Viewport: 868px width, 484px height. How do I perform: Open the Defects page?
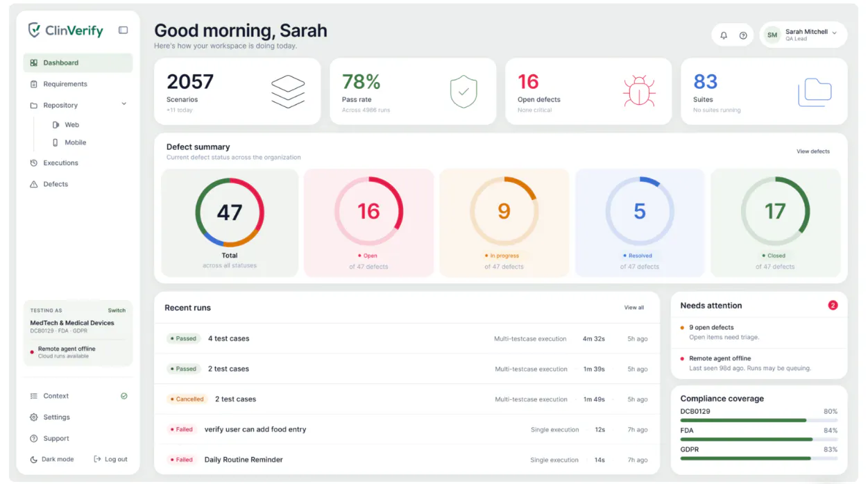tap(78, 184)
